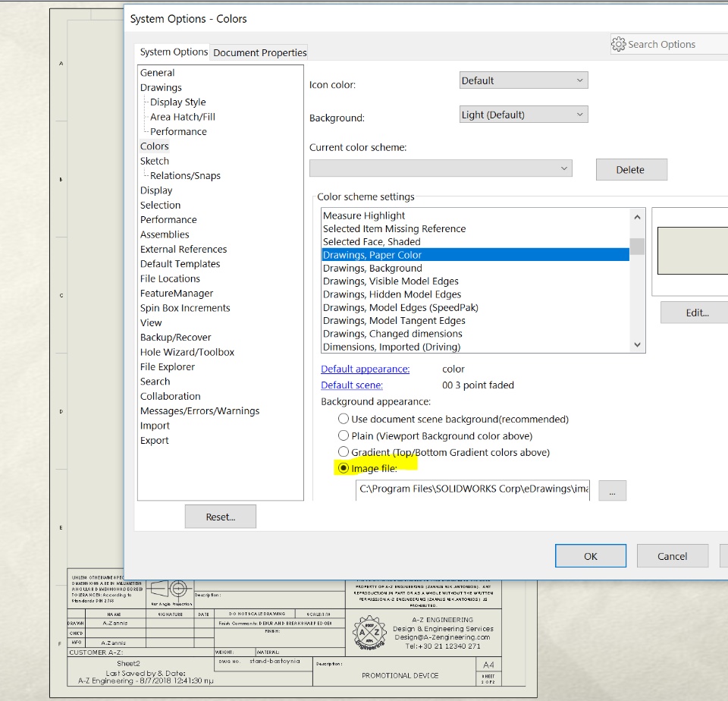This screenshot has width=728, height=701.
Task: Confirm settings with the OK button
Action: 591,556
